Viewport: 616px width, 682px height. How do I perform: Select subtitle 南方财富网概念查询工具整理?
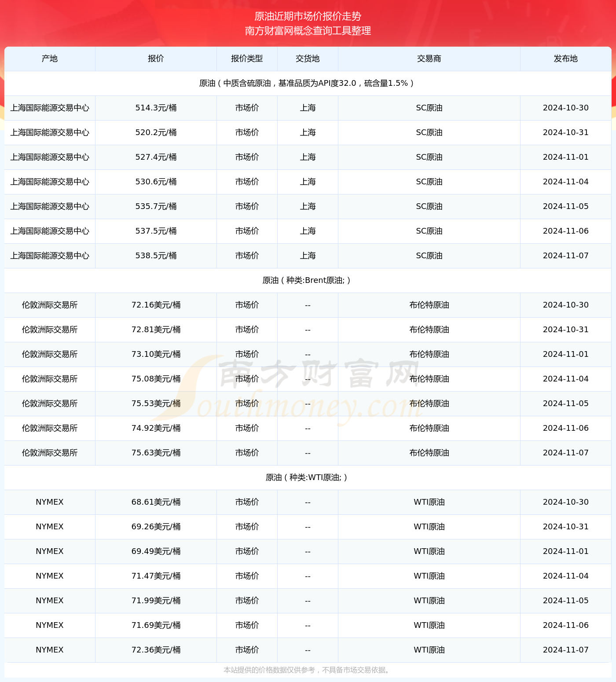pos(308,31)
